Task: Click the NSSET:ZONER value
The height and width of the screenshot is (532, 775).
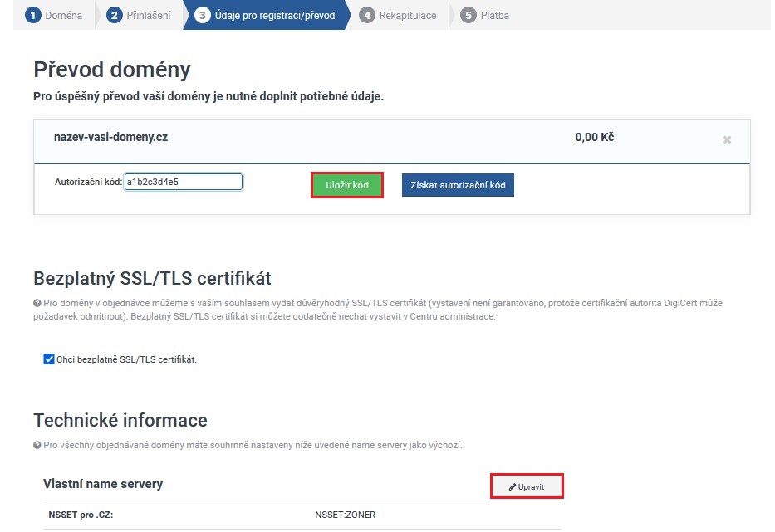Action: click(x=345, y=515)
